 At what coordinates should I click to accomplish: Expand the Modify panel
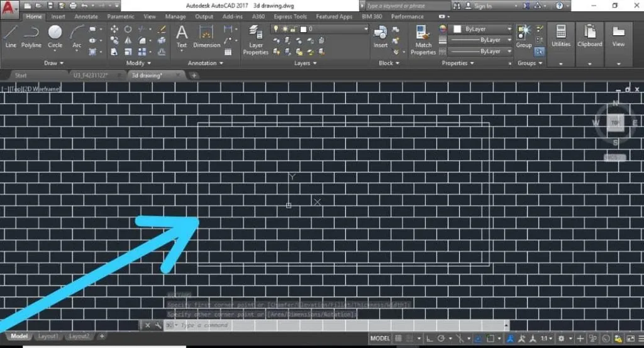pyautogui.click(x=138, y=64)
